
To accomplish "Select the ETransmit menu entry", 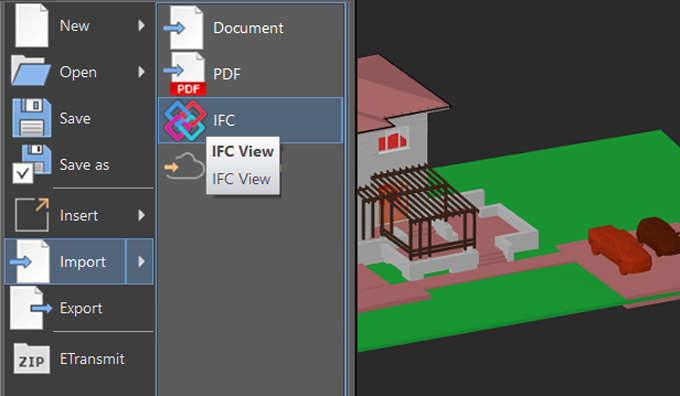I will pos(79,359).
